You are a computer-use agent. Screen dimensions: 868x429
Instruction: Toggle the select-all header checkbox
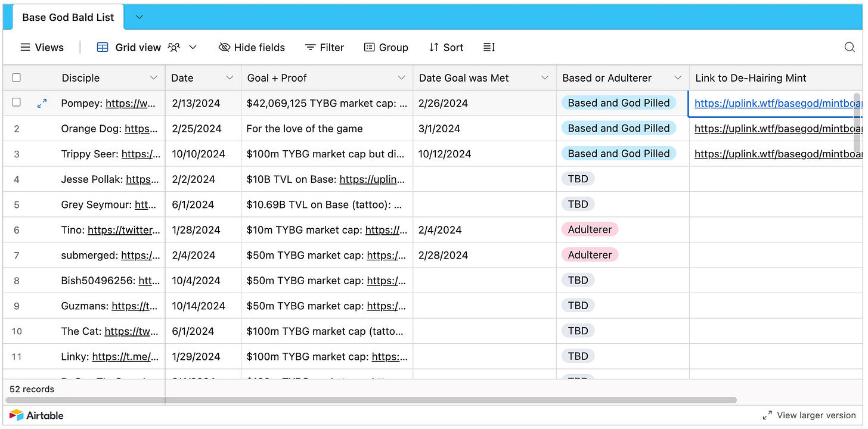(16, 77)
